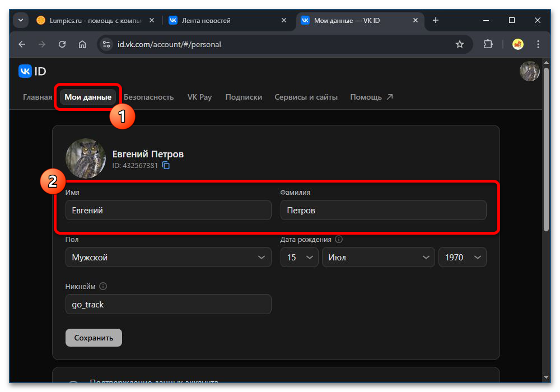Open a new browser tab
Screen dimensions: 560x392
pyautogui.click(x=435, y=20)
